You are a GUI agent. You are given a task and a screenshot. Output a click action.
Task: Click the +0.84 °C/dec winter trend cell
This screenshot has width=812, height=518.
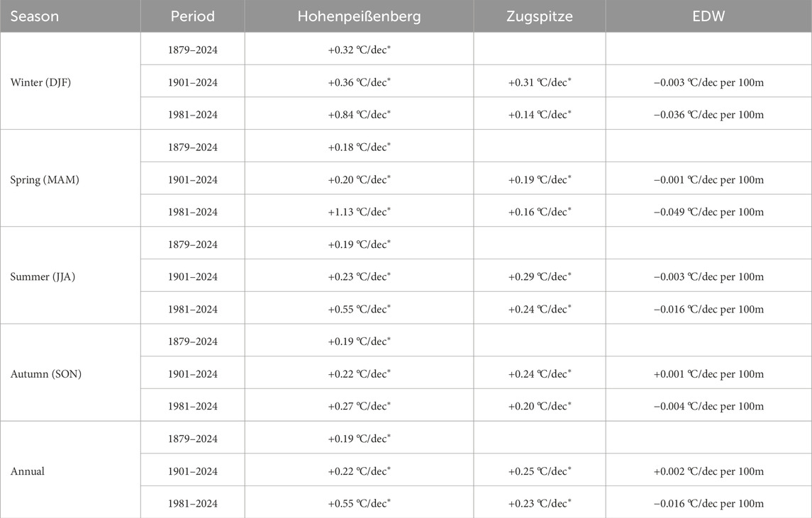[x=359, y=115]
